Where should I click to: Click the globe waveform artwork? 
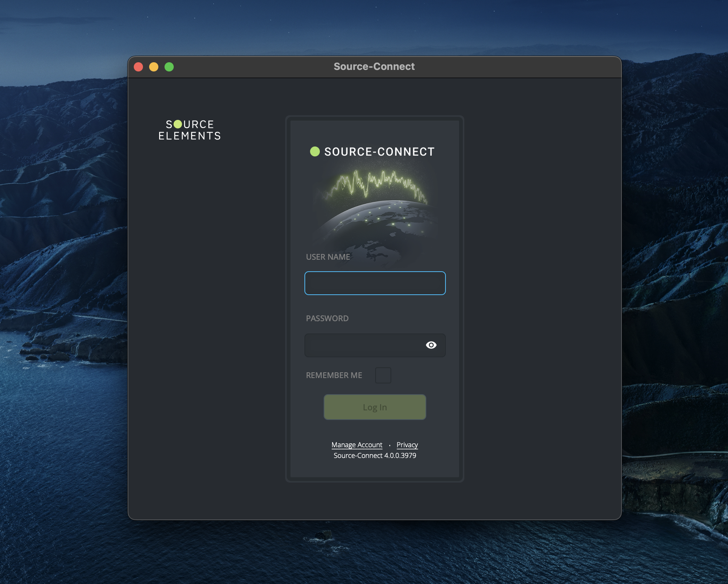point(375,207)
